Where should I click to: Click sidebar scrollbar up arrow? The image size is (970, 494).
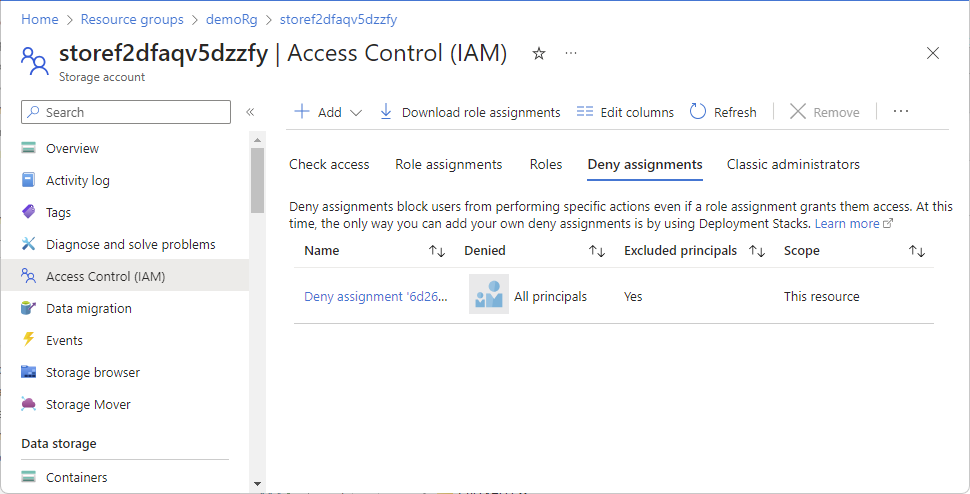pos(257,140)
